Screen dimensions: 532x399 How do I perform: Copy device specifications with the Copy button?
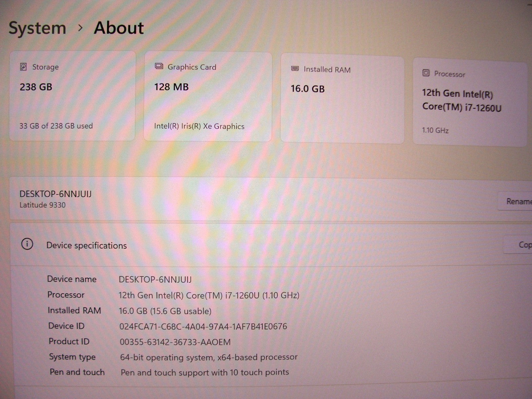522,245
